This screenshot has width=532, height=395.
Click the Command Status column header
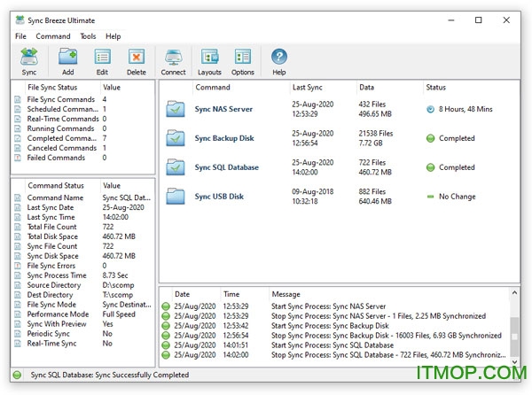tap(62, 185)
